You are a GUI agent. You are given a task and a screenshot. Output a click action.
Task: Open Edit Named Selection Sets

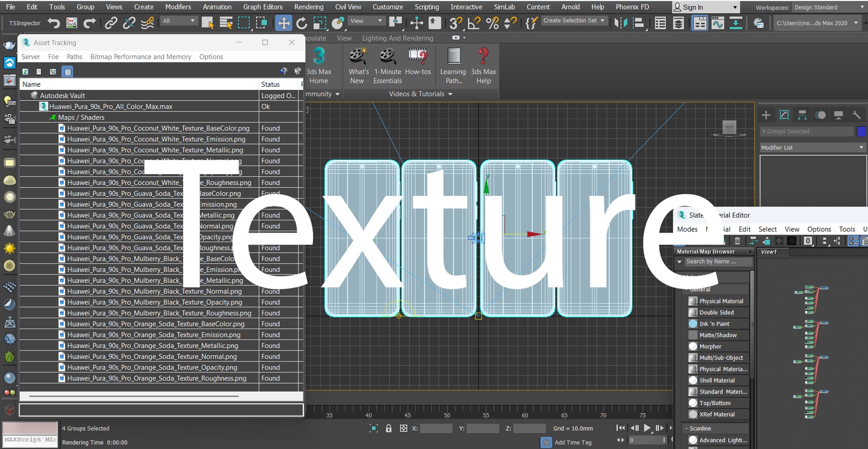(x=532, y=23)
